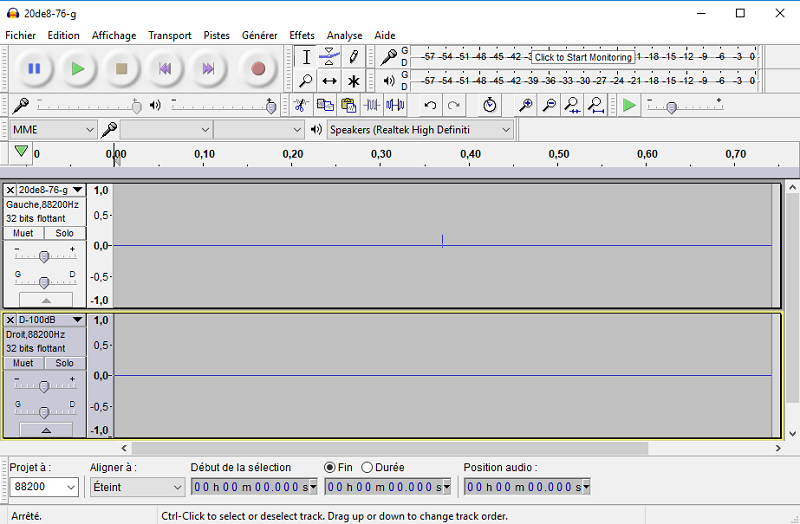The image size is (800, 524).
Task: Open the Affichage menu
Action: (x=114, y=35)
